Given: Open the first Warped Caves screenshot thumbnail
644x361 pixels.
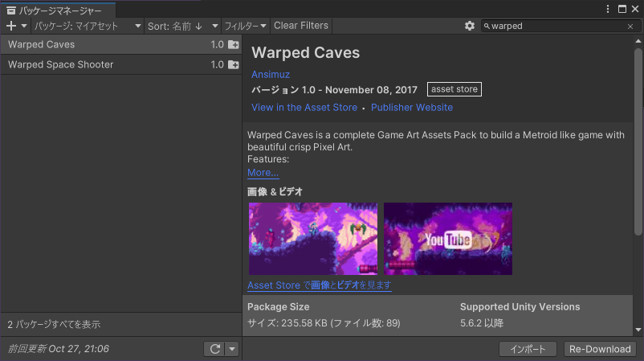Looking at the screenshot, I should 313,239.
